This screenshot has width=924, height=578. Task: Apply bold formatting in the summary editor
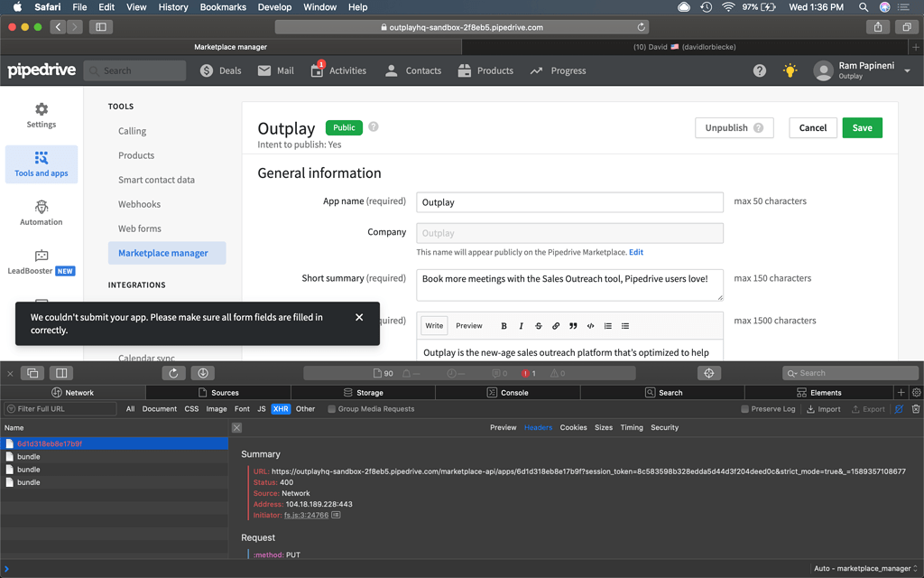(504, 325)
